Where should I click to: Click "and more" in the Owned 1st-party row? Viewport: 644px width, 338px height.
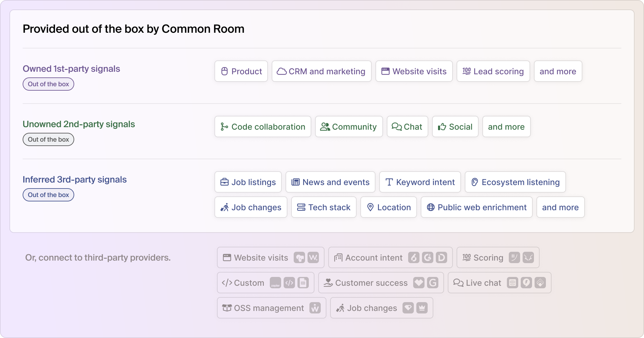pos(558,71)
